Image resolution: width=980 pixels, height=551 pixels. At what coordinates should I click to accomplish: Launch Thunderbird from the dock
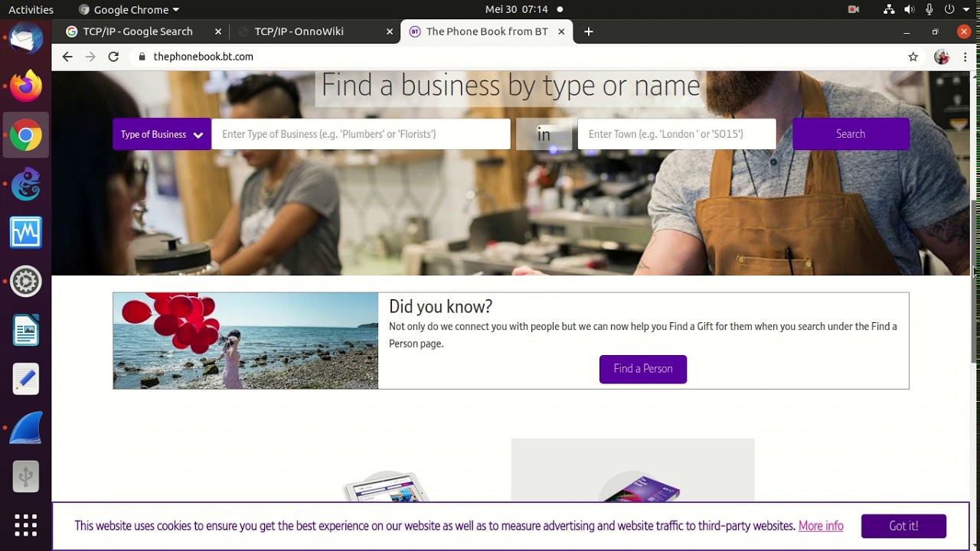25,37
